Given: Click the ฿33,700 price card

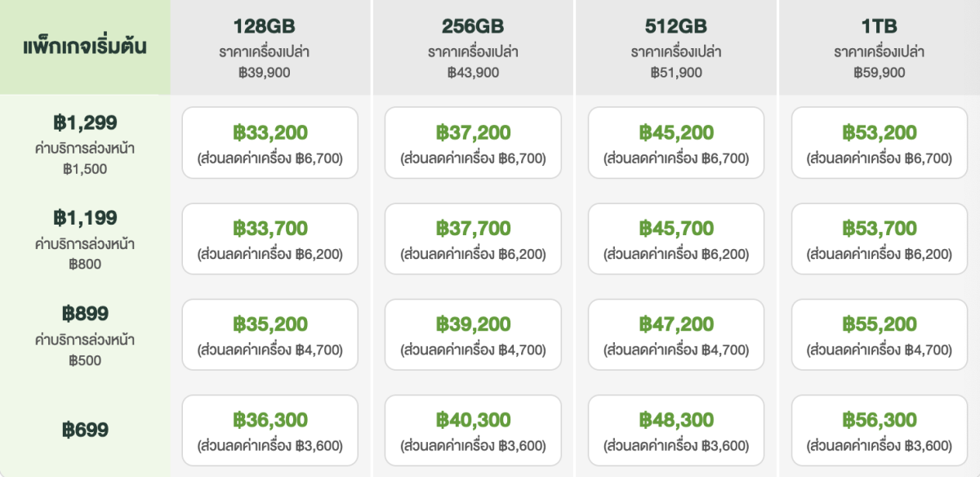Looking at the screenshot, I should pyautogui.click(x=269, y=238).
